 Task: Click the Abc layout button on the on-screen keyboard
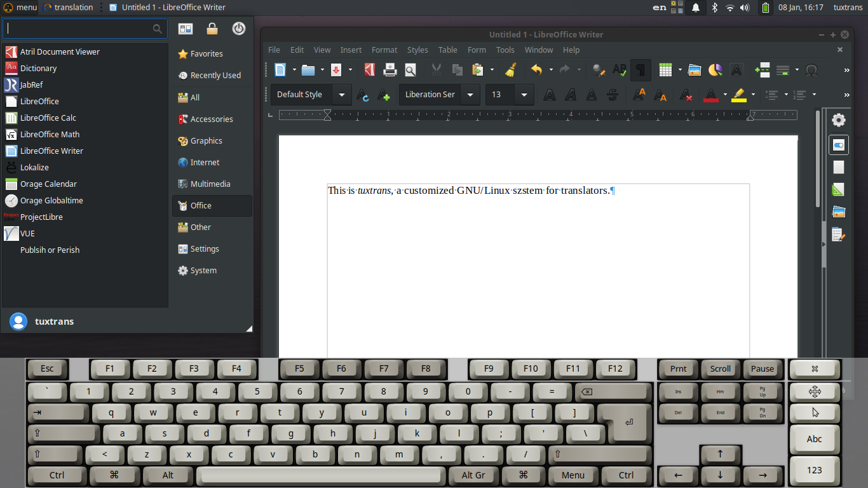tap(815, 439)
